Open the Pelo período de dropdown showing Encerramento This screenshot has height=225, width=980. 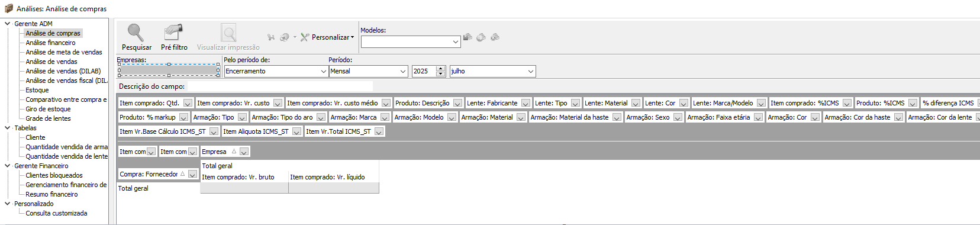pyautogui.click(x=324, y=71)
